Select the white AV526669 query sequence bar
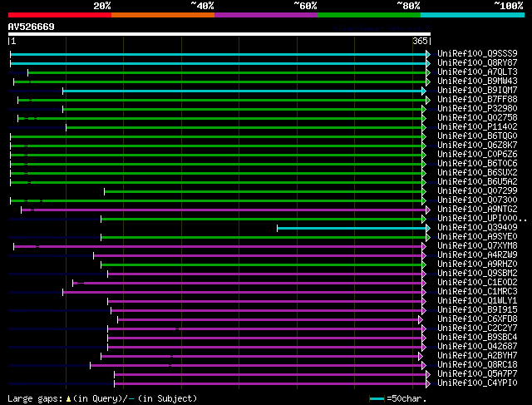This screenshot has width=532, height=405. pos(219,34)
